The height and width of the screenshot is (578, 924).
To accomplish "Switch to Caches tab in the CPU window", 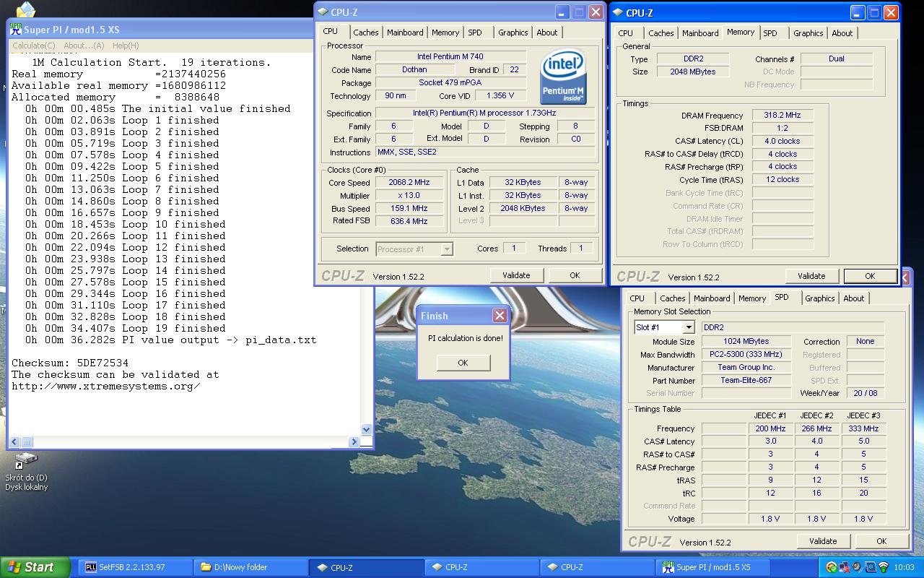I will pyautogui.click(x=366, y=33).
